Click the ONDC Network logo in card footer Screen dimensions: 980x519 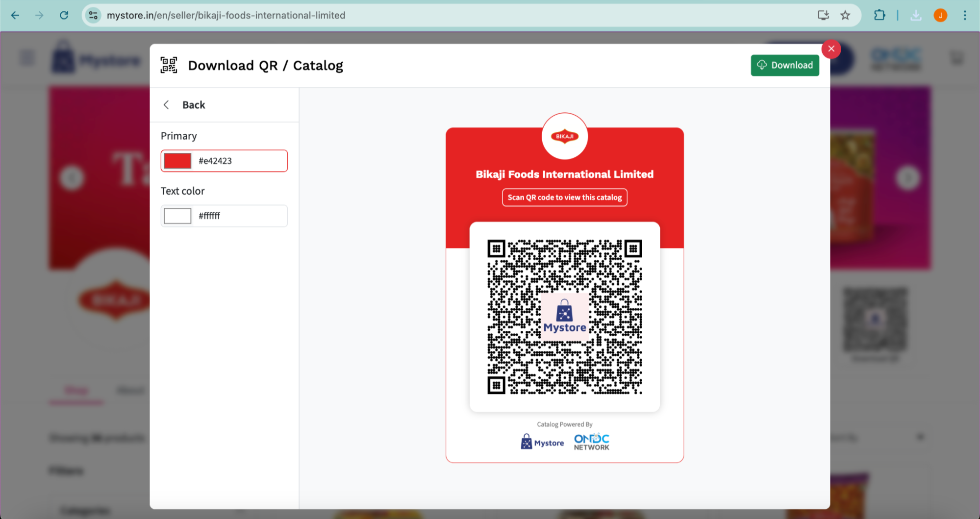point(591,442)
